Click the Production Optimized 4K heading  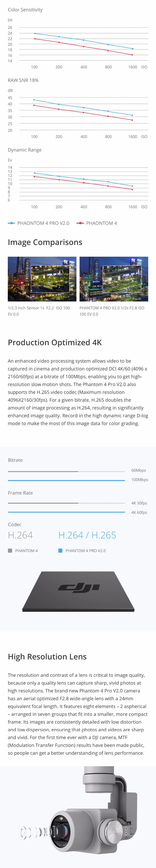click(x=55, y=342)
